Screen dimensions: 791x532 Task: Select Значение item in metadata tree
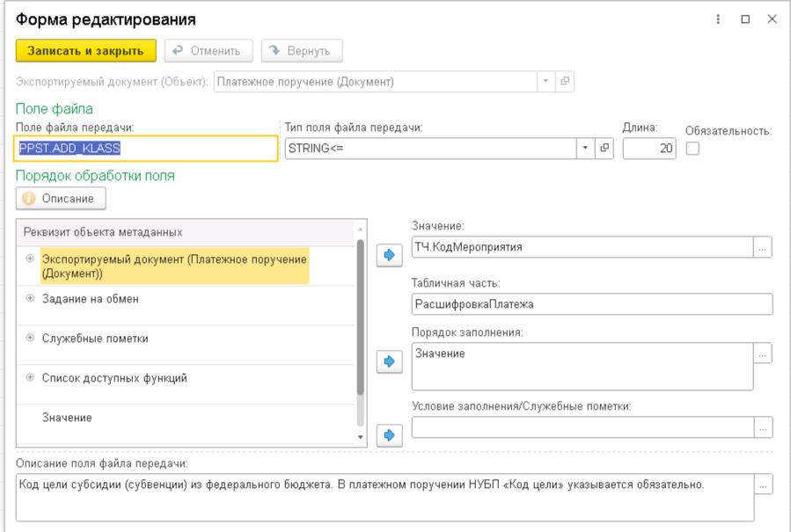[67, 418]
